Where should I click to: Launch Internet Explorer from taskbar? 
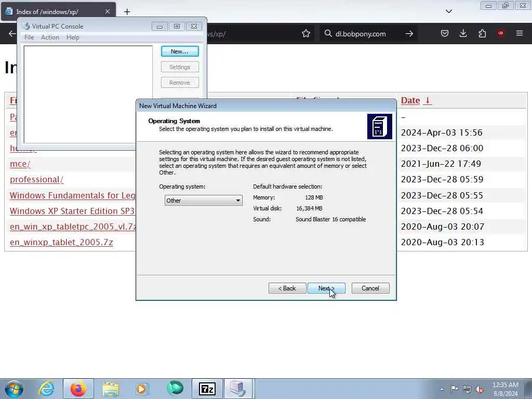(x=46, y=389)
